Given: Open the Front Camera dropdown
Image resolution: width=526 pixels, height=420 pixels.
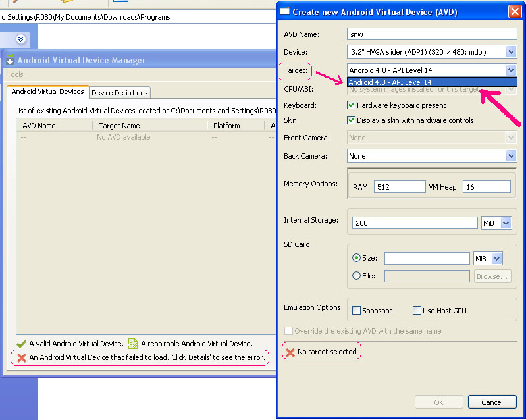Looking at the screenshot, I should (x=432, y=138).
